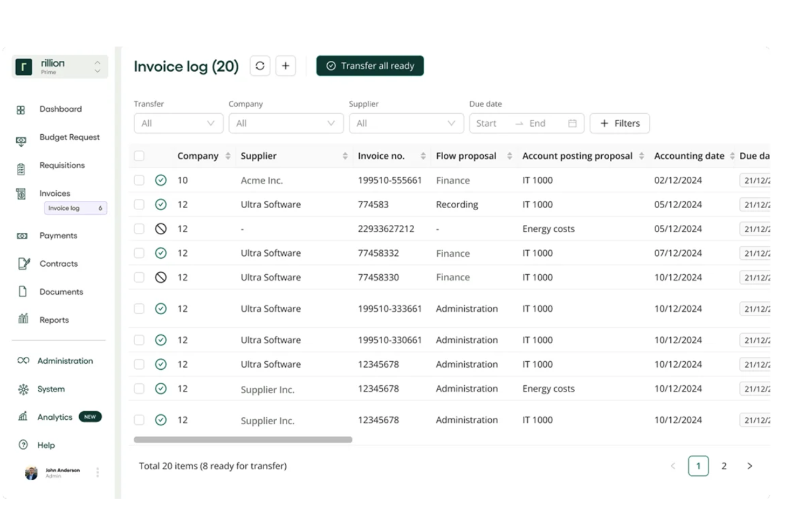Click Transfer all ready button
798x532 pixels.
(x=370, y=66)
